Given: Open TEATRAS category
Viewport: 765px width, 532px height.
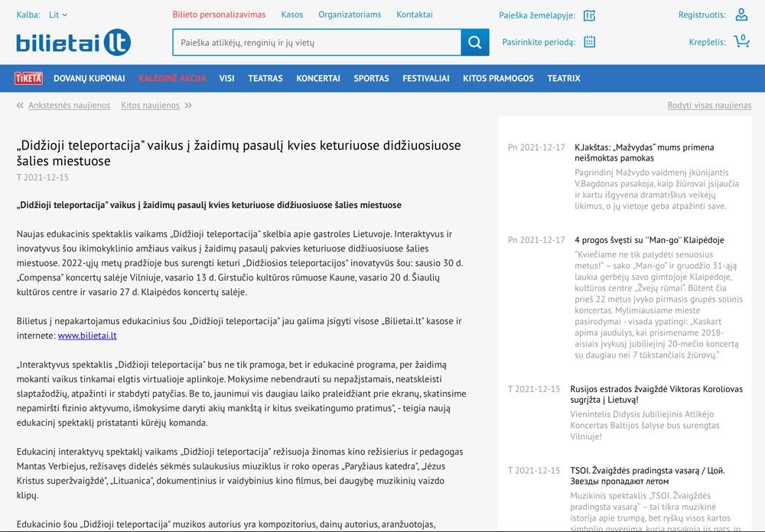Looking at the screenshot, I should click(x=265, y=79).
